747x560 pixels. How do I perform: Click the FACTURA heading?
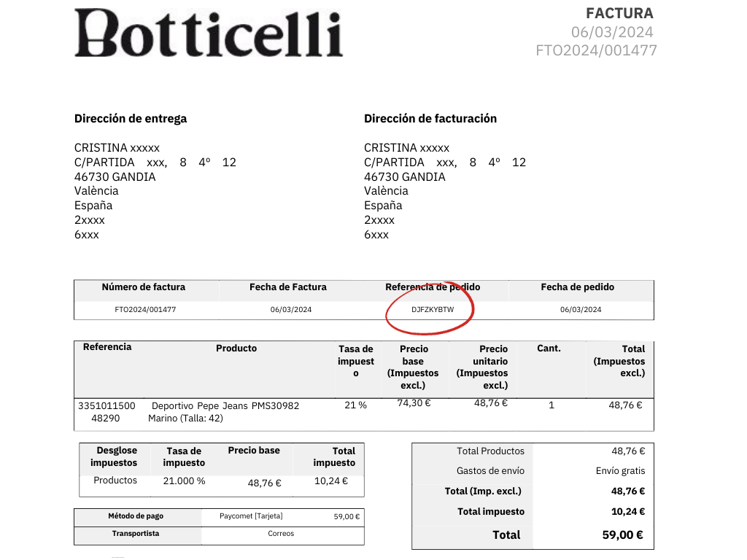coord(619,13)
